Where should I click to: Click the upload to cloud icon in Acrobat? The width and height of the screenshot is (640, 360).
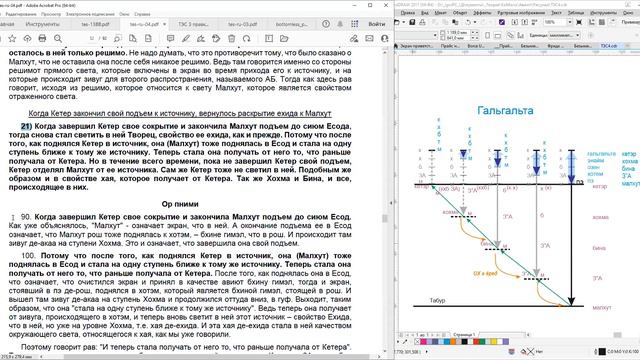pos(27,38)
